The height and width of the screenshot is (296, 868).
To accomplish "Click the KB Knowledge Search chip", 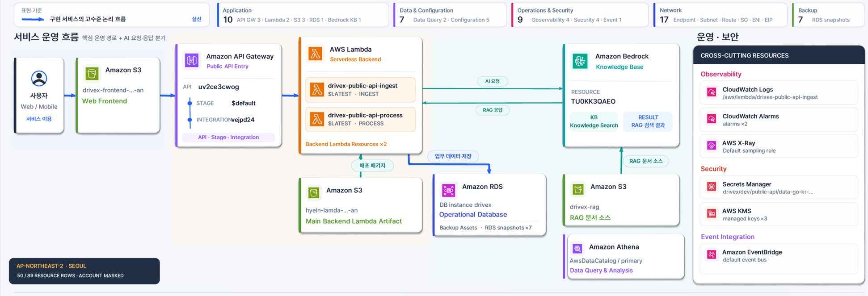I will pos(594,121).
